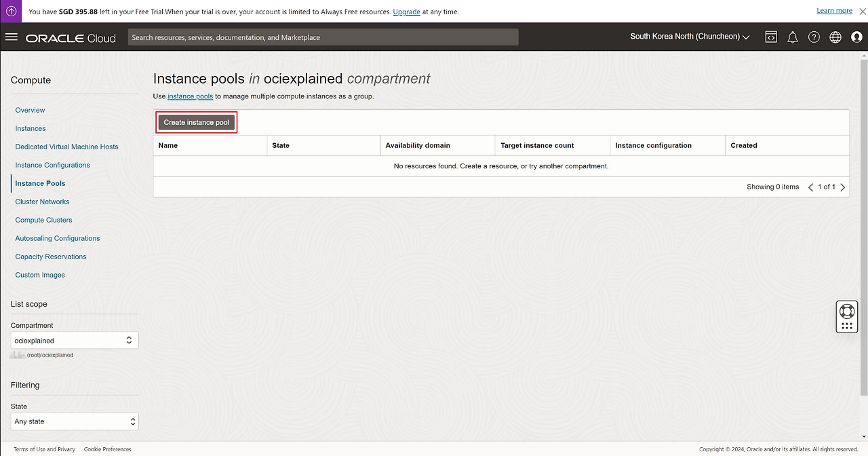Image resolution: width=868 pixels, height=456 pixels.
Task: Follow the instance pools documentation link
Action: coord(191,96)
